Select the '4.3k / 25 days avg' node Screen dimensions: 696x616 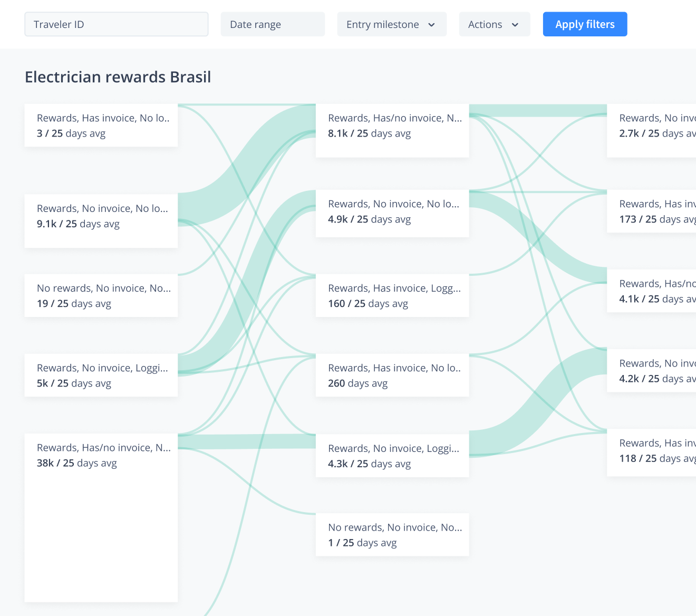coord(392,456)
